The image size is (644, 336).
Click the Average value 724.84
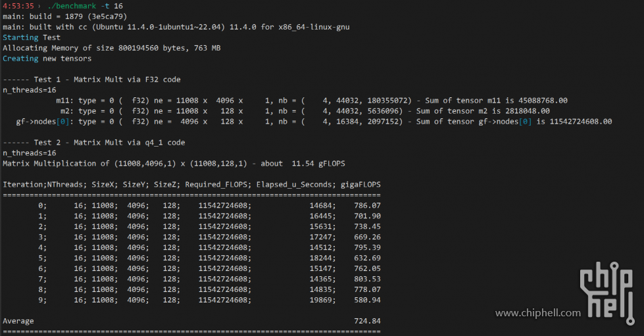[367, 321]
